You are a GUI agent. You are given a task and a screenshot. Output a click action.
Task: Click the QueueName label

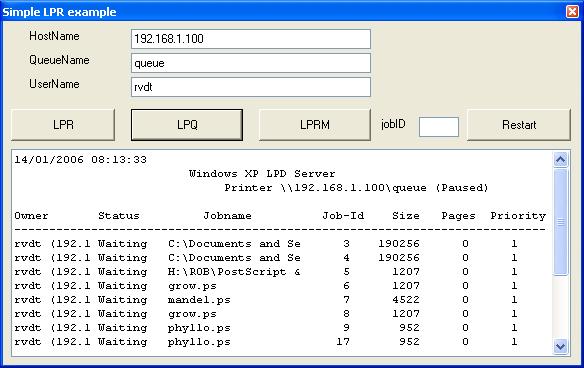coord(59,60)
